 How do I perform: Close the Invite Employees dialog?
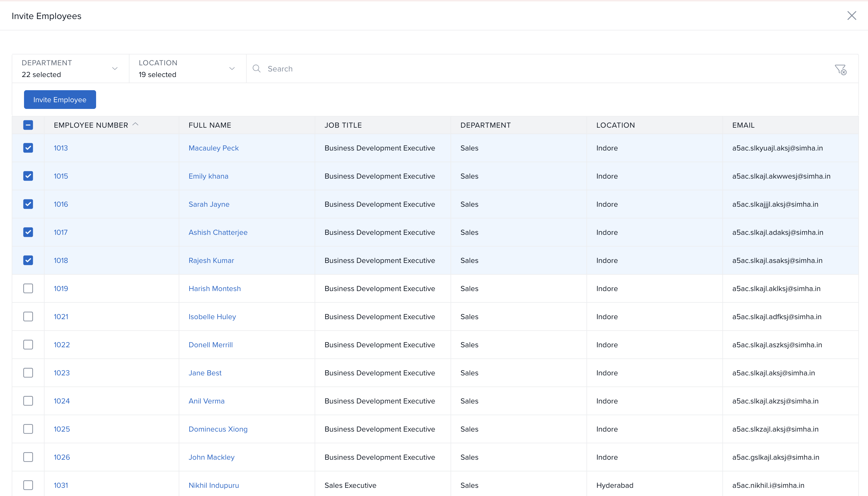(851, 16)
